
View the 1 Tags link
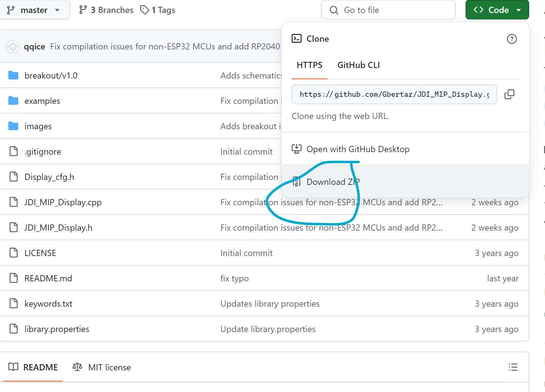[158, 10]
